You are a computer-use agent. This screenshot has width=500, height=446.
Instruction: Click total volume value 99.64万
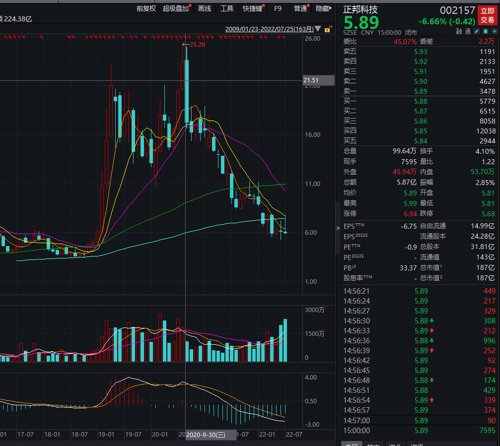coord(404,151)
